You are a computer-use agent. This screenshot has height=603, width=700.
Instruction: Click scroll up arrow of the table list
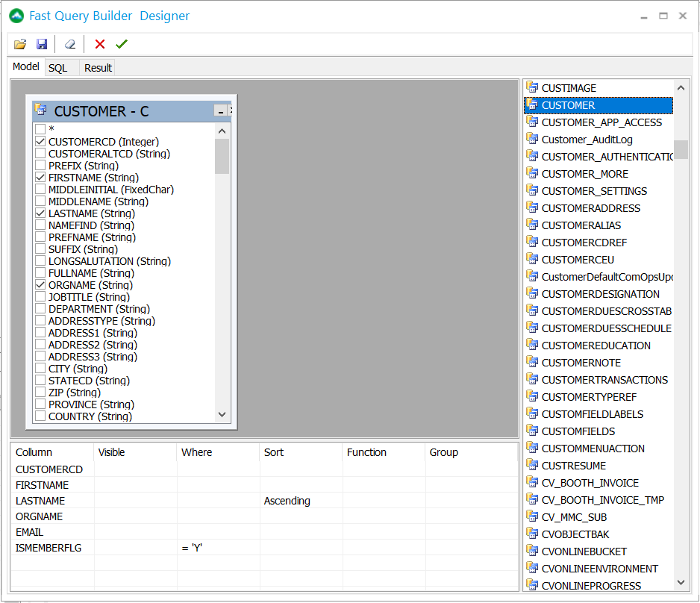(x=681, y=88)
